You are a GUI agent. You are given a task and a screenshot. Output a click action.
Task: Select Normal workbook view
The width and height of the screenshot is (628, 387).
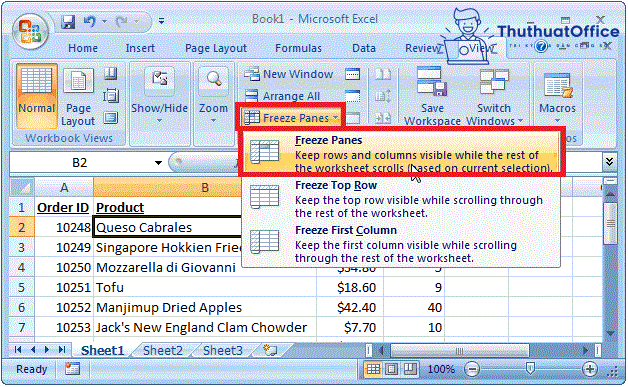36,95
